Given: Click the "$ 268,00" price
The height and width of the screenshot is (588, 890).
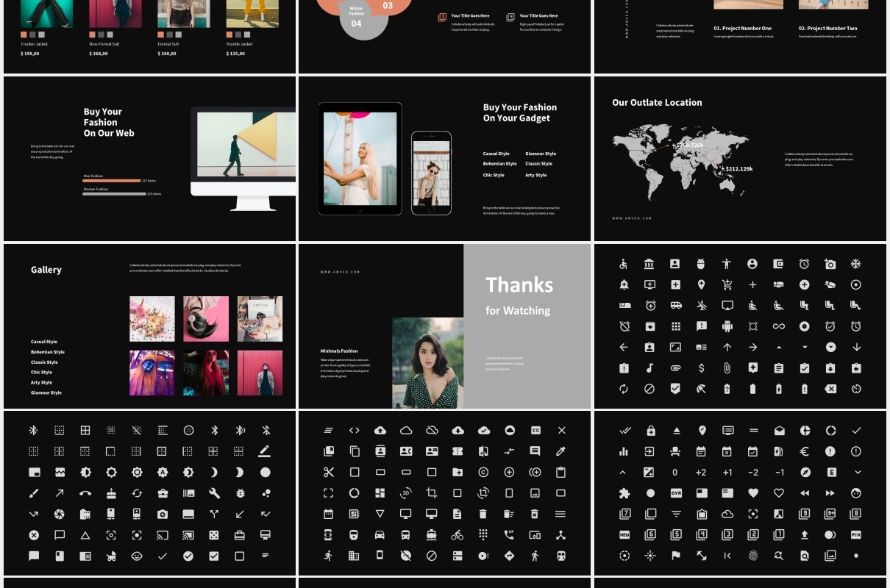Looking at the screenshot, I should (98, 54).
